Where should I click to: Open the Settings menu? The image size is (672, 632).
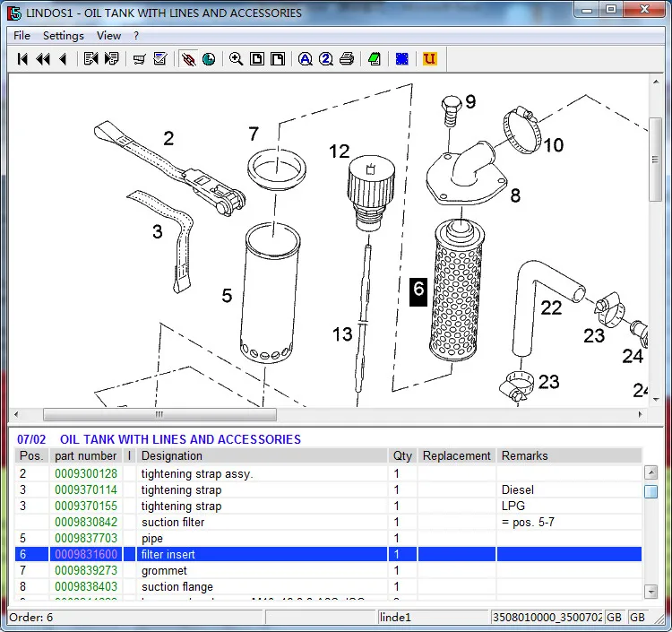[x=63, y=36]
